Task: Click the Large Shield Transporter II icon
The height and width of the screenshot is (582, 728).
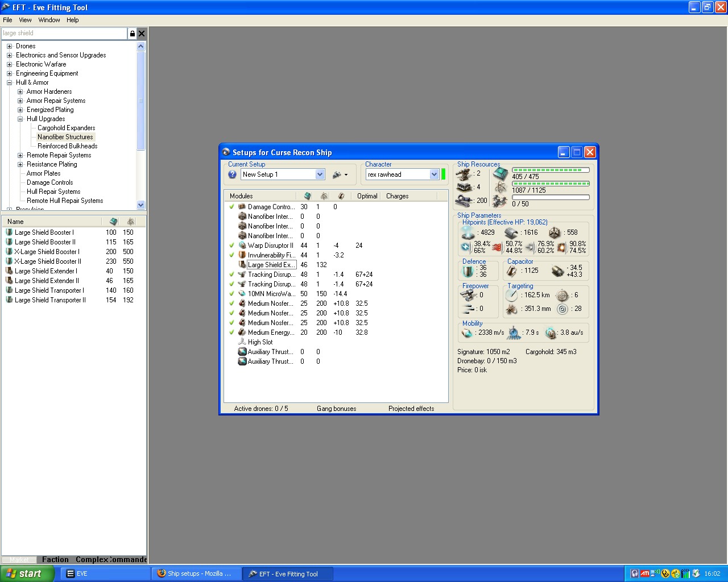Action: pyautogui.click(x=9, y=300)
